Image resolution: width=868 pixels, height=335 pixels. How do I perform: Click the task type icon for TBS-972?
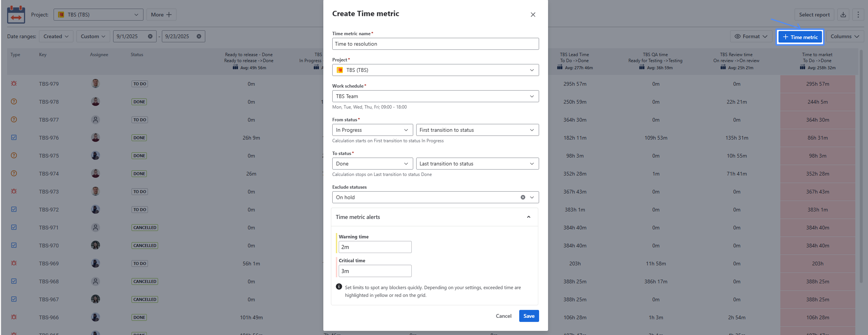point(14,209)
